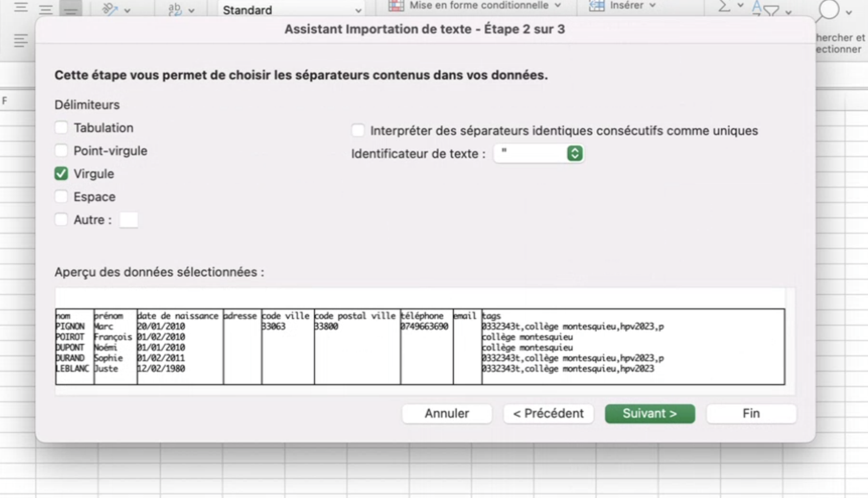The height and width of the screenshot is (498, 868).
Task: Click the wrap text icon
Action: point(175,9)
